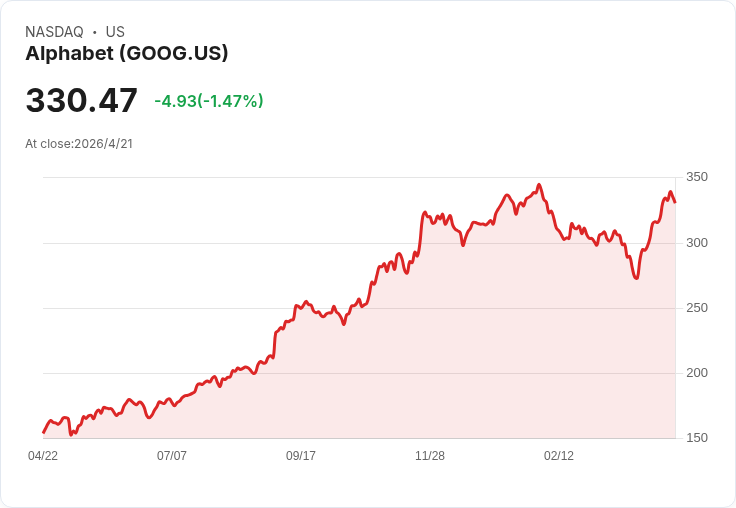Click the 330.47 current price
Screen dimensions: 736x508
click(82, 100)
